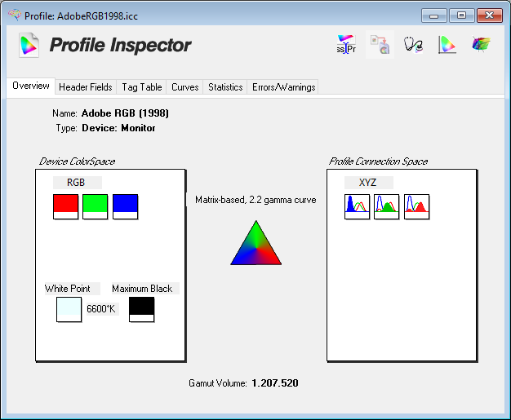Open the Header Fields tab
The image size is (511, 420).
pos(86,87)
